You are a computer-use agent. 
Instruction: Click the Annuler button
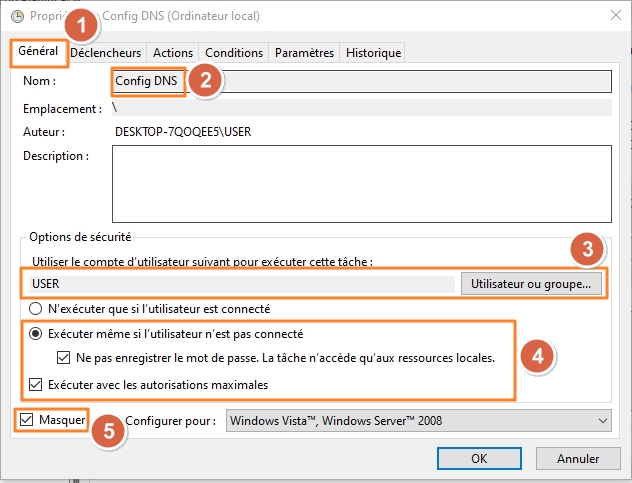(x=571, y=458)
